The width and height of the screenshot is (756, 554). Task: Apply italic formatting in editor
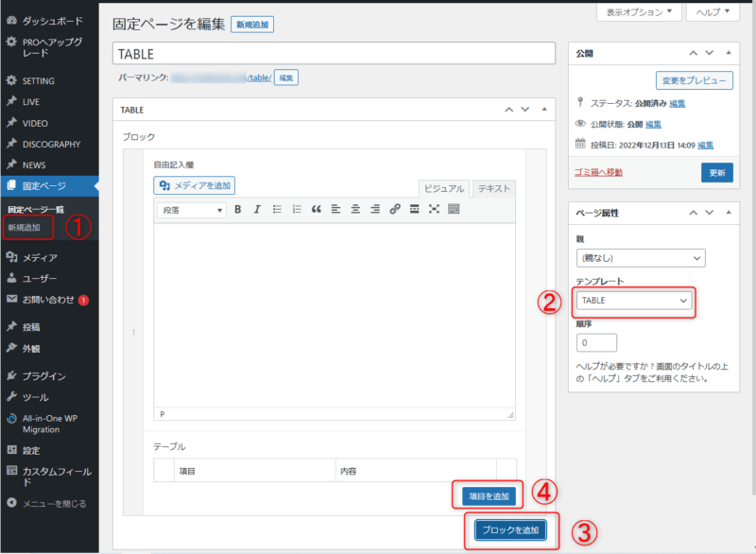257,209
